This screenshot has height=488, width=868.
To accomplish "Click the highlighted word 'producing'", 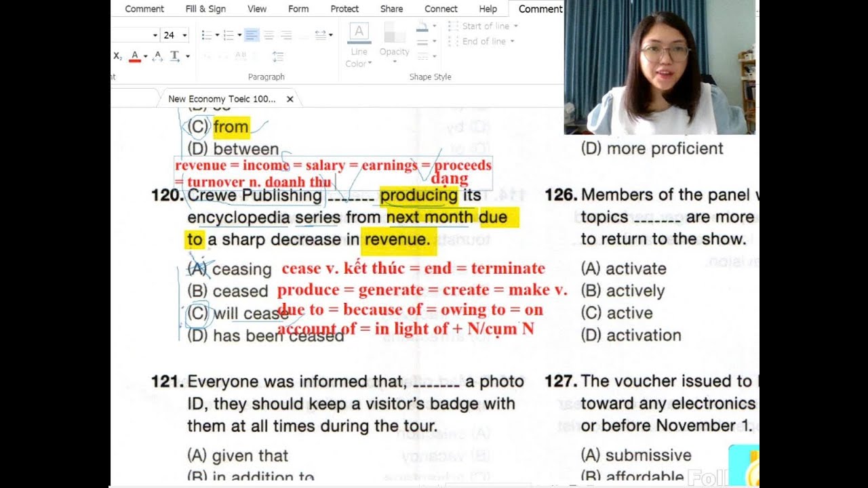I will pos(419,195).
